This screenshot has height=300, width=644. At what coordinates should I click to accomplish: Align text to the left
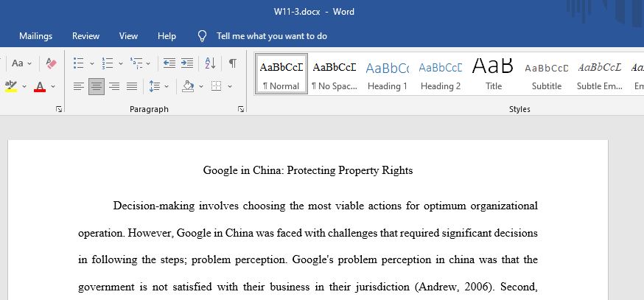78,86
